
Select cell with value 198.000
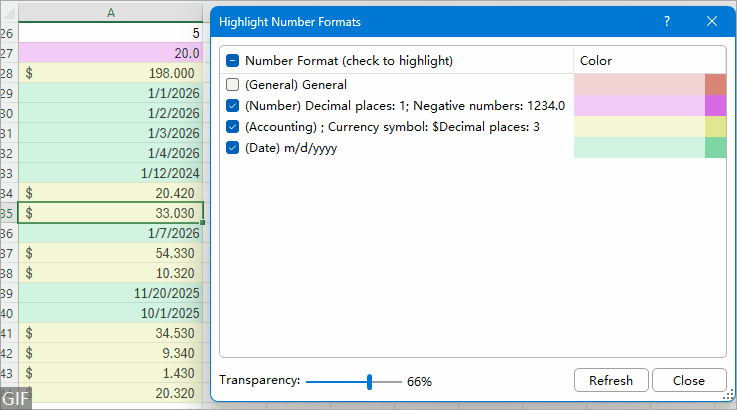(x=110, y=73)
